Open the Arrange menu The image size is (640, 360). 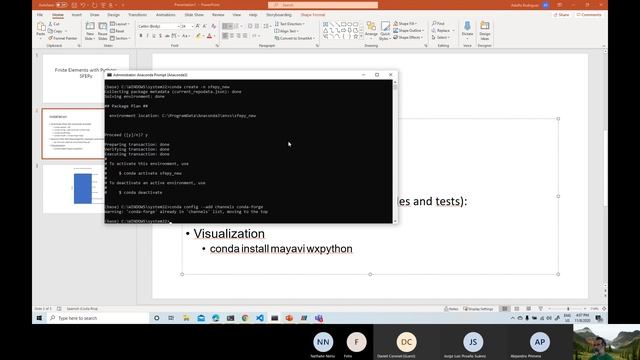click(371, 31)
